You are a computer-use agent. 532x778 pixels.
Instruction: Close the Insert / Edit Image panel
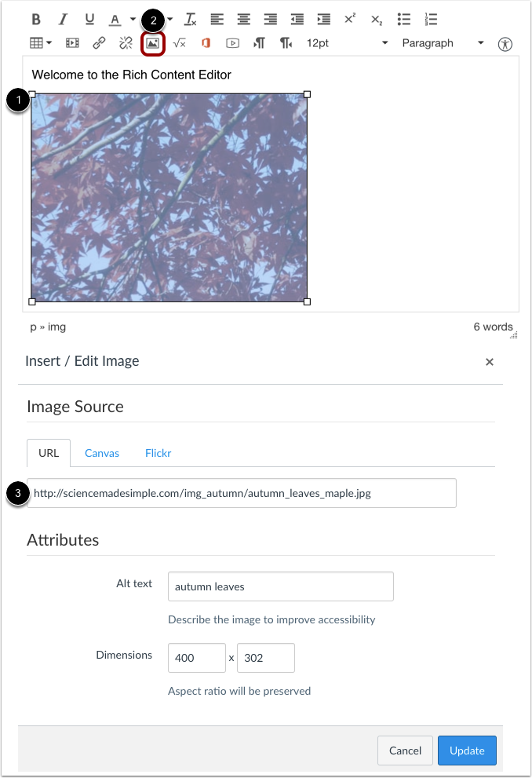pyautogui.click(x=490, y=362)
